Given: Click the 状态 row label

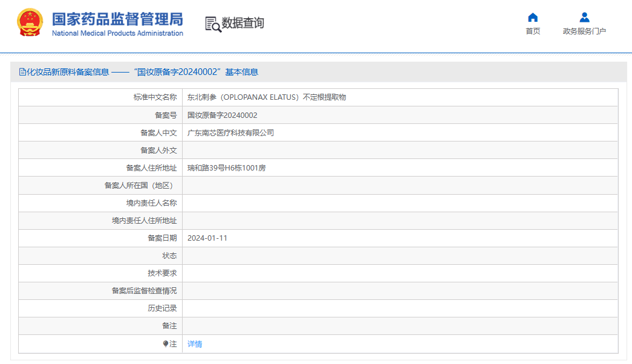Looking at the screenshot, I should pos(170,256).
